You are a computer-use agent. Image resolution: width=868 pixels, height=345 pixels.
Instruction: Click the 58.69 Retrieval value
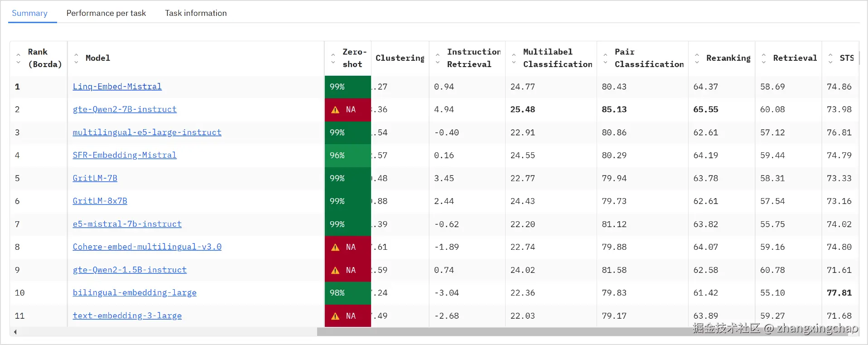[x=772, y=87]
